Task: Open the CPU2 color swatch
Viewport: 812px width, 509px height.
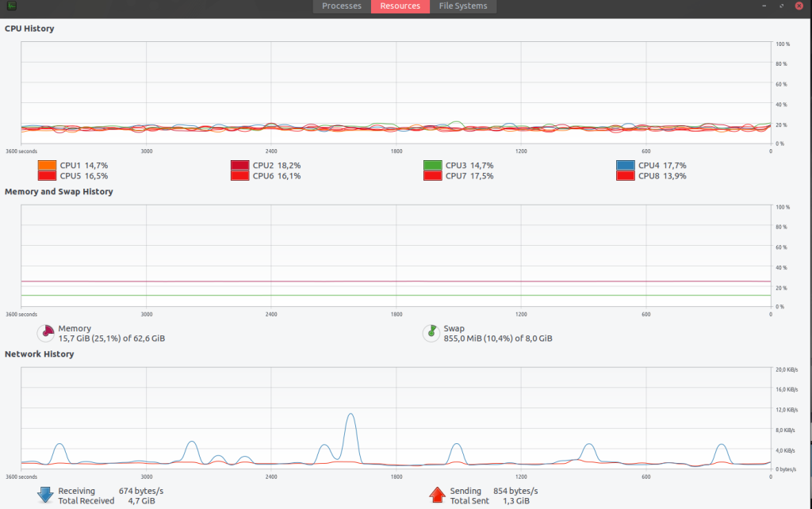Action: coord(239,166)
